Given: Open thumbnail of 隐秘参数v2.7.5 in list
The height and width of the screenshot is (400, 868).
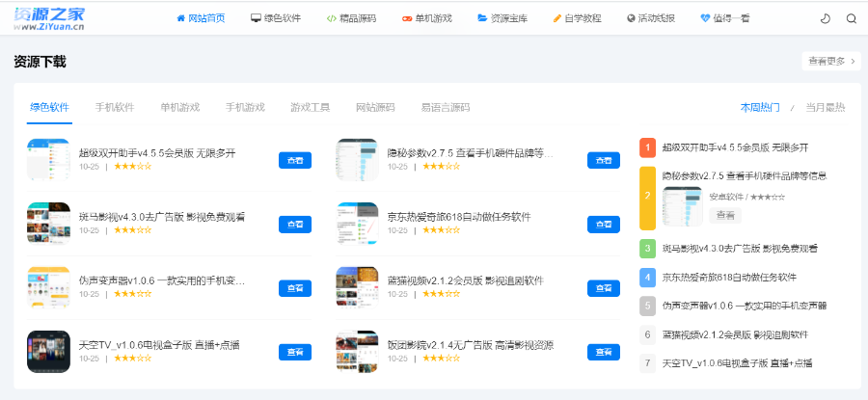Looking at the screenshot, I should point(357,160).
